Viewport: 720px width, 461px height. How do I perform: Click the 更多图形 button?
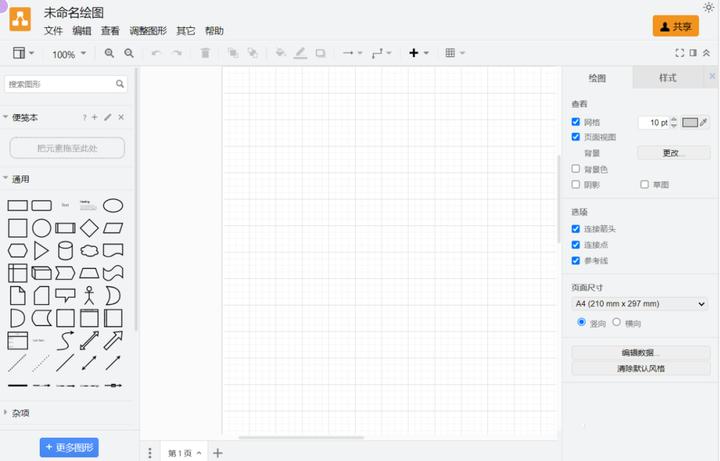[x=69, y=447]
